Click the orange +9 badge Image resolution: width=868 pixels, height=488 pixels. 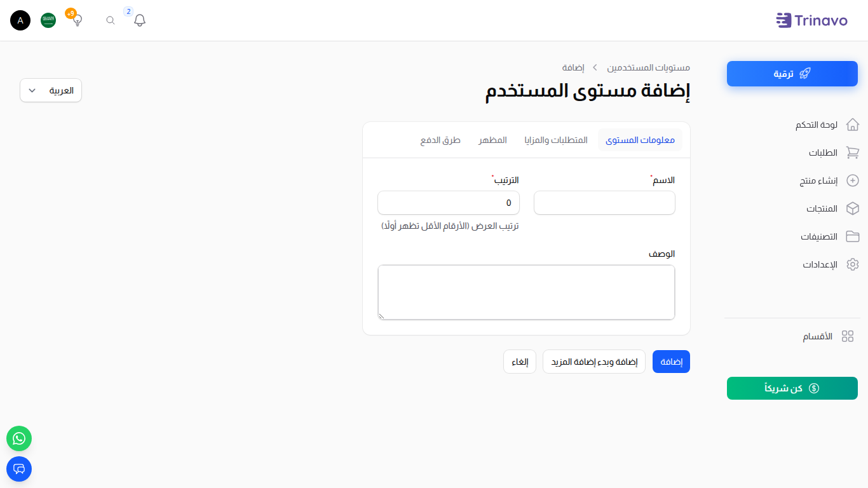click(71, 13)
